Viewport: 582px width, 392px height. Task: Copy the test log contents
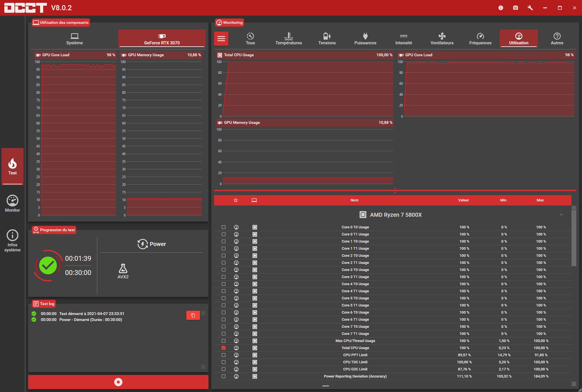coord(193,315)
